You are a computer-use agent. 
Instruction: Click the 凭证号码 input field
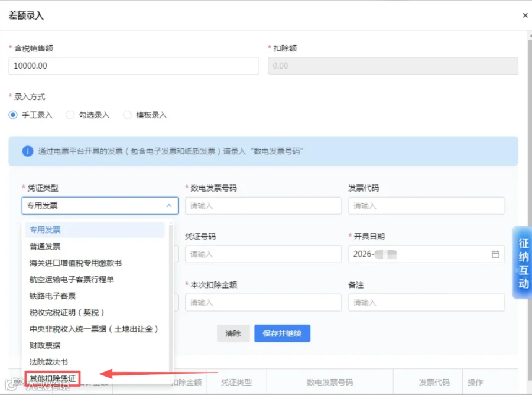(263, 254)
